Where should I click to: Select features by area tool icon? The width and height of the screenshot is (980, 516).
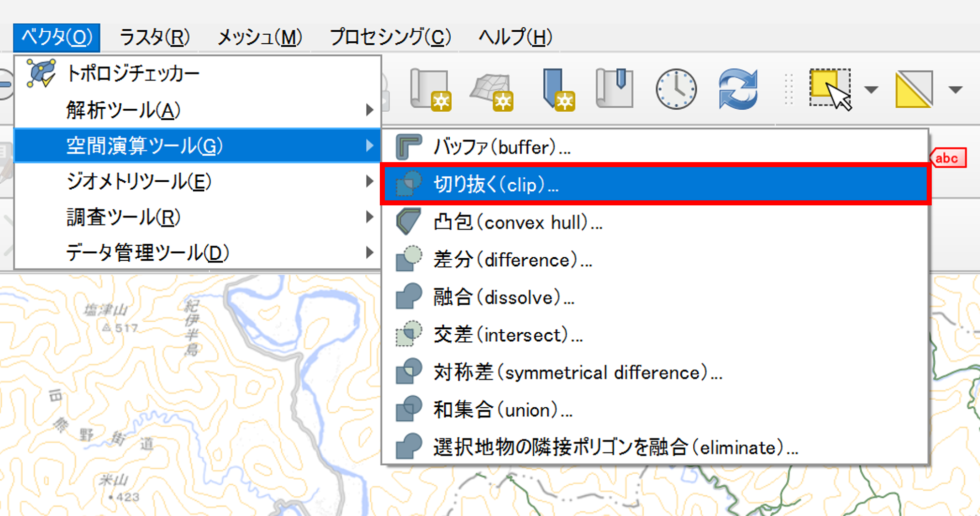tap(830, 90)
